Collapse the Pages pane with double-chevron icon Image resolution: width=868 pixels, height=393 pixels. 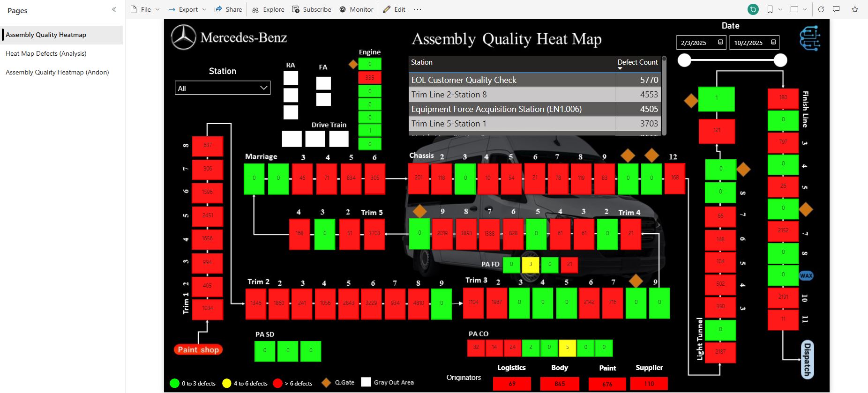click(x=114, y=9)
